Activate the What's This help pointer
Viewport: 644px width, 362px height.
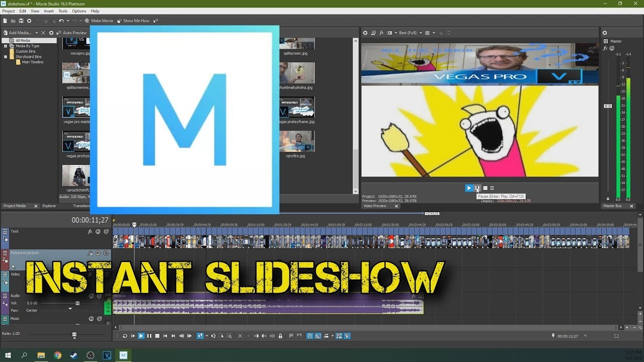pyautogui.click(x=155, y=21)
